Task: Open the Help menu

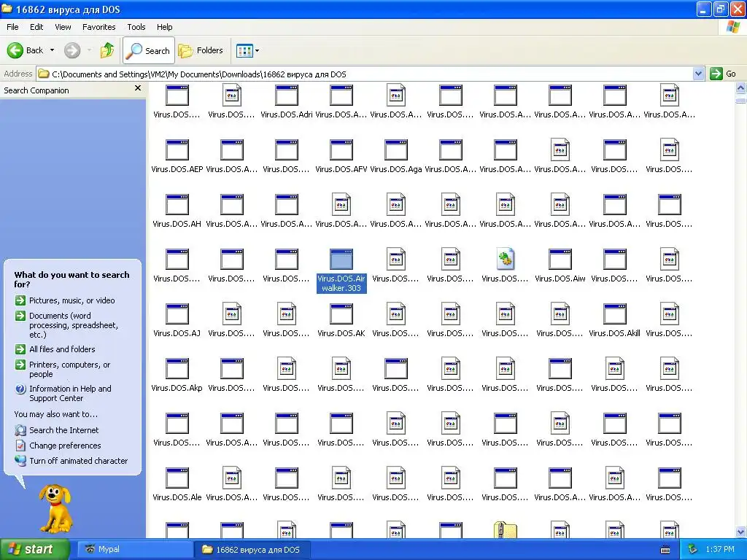Action: coord(164,27)
